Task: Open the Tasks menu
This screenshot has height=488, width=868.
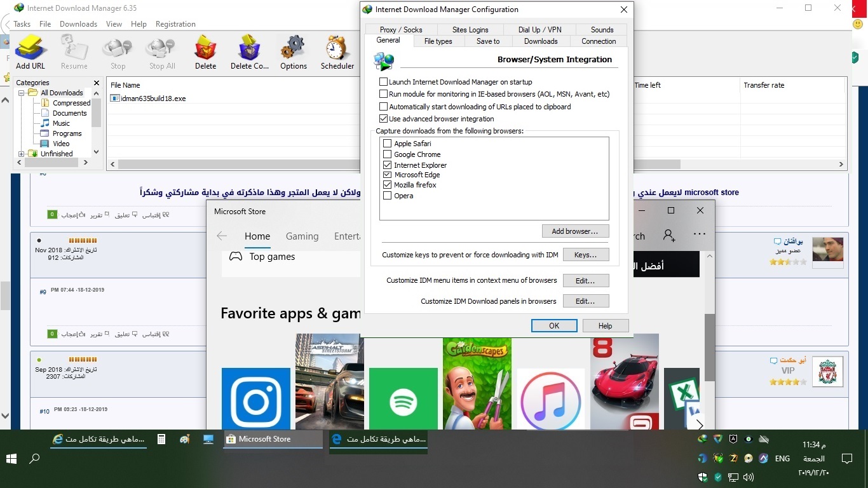Action: [22, 24]
